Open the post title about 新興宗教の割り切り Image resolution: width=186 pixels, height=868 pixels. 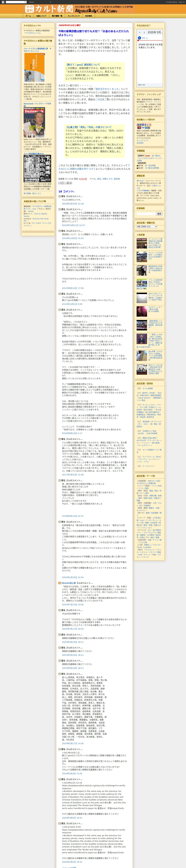[93, 33]
